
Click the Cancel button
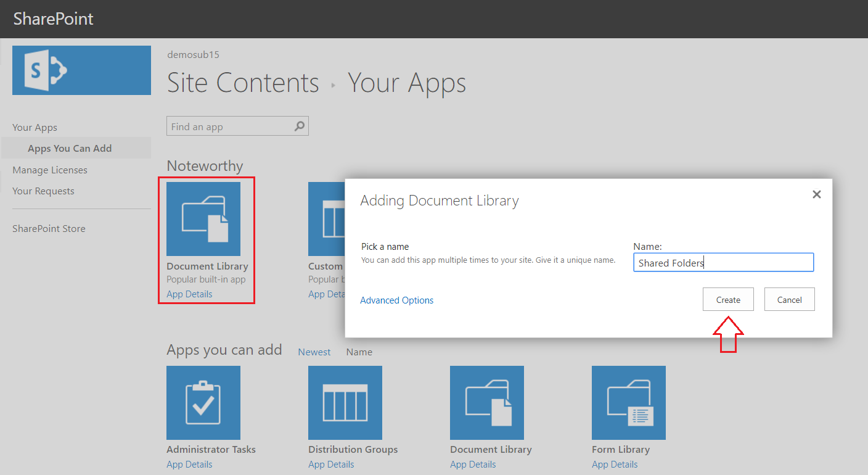790,299
